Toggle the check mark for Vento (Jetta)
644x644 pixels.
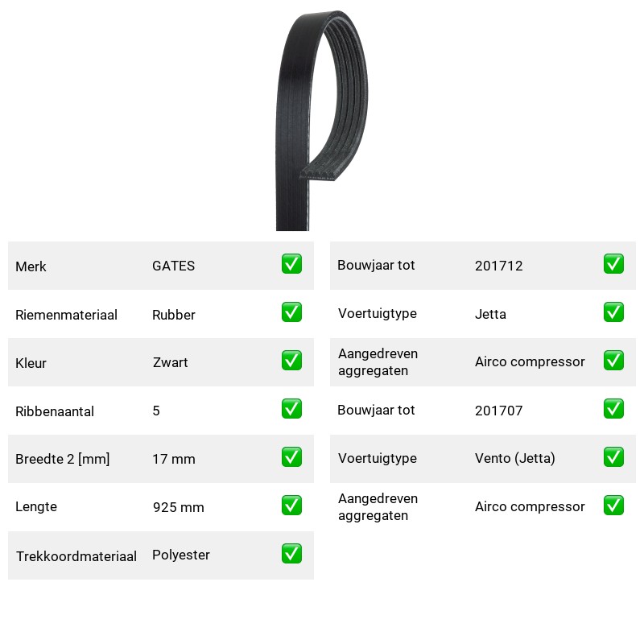[613, 456]
